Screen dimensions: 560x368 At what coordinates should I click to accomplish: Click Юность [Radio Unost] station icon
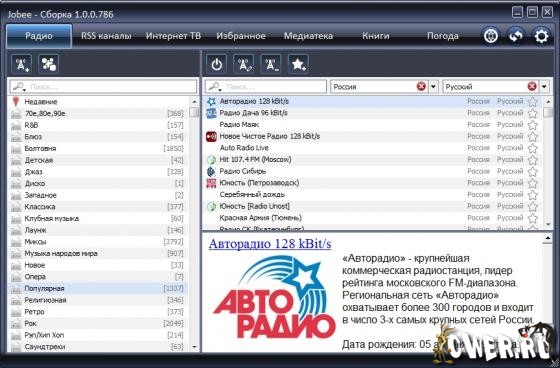tap(211, 206)
